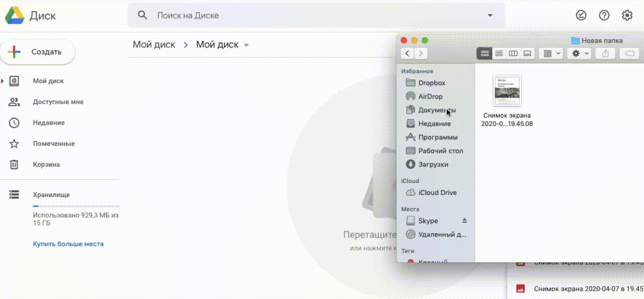
Task: Select Документы in Finder sidebar
Action: tap(436, 110)
